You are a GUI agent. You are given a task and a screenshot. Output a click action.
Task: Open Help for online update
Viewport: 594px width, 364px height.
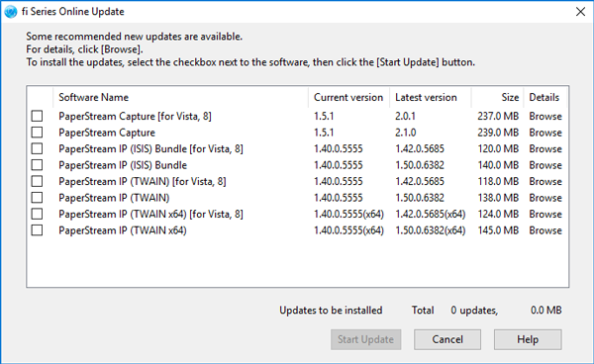[x=528, y=339]
